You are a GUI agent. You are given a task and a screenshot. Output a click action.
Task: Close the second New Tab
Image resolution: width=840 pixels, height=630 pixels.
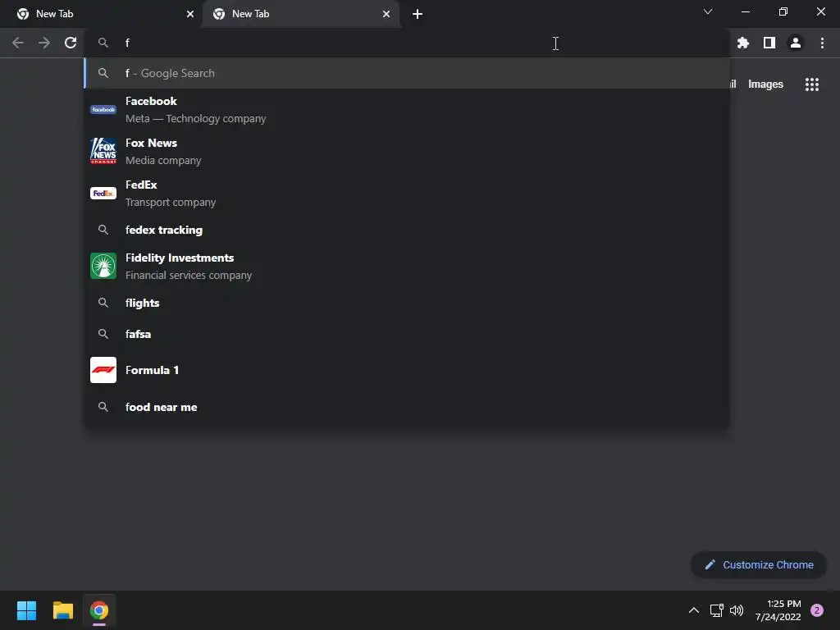(x=386, y=15)
